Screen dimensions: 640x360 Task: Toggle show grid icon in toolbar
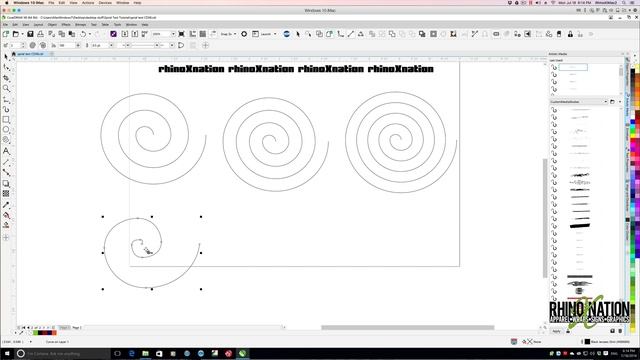click(203, 34)
